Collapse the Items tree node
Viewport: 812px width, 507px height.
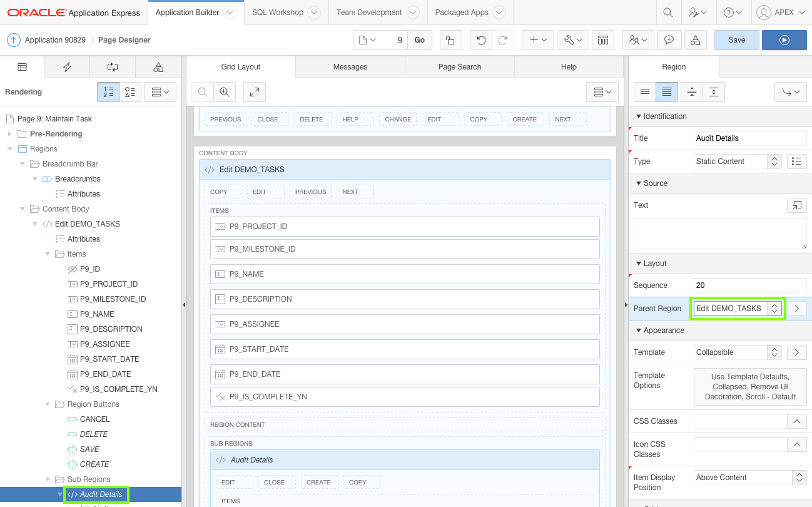coord(47,253)
